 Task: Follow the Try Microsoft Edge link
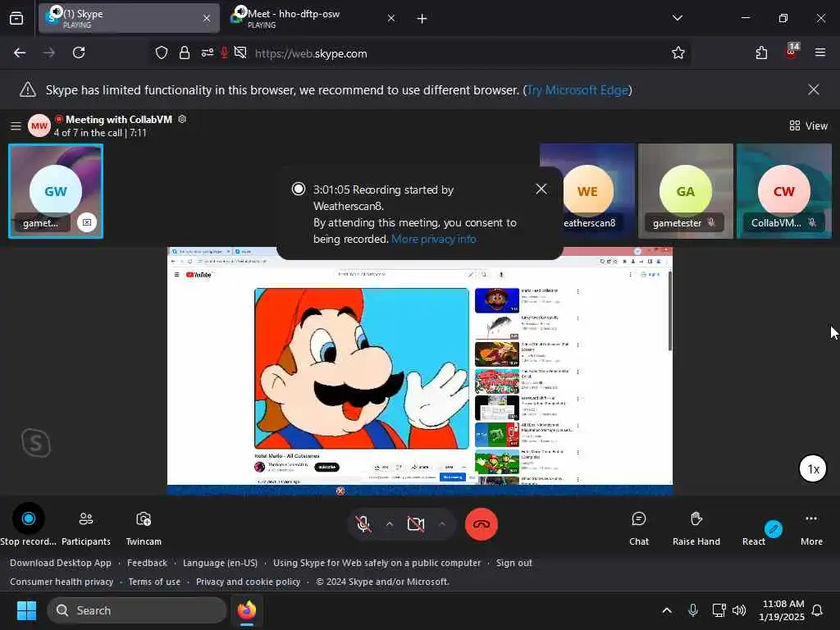click(x=577, y=90)
